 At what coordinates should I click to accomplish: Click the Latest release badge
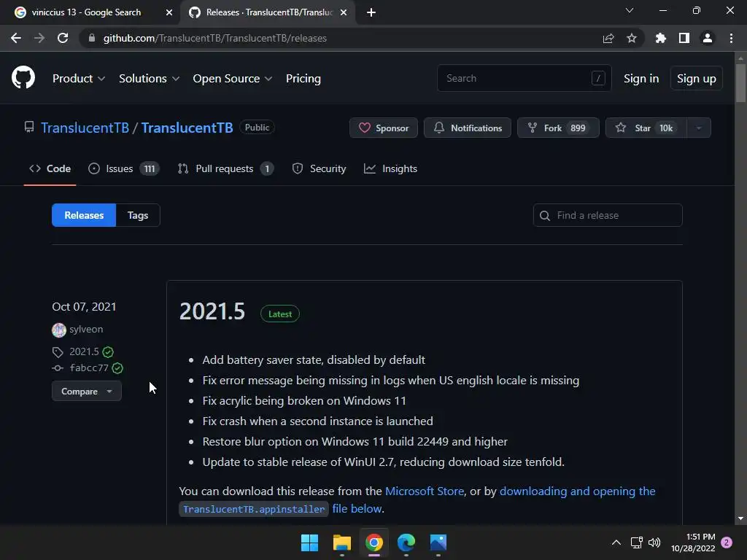point(280,314)
